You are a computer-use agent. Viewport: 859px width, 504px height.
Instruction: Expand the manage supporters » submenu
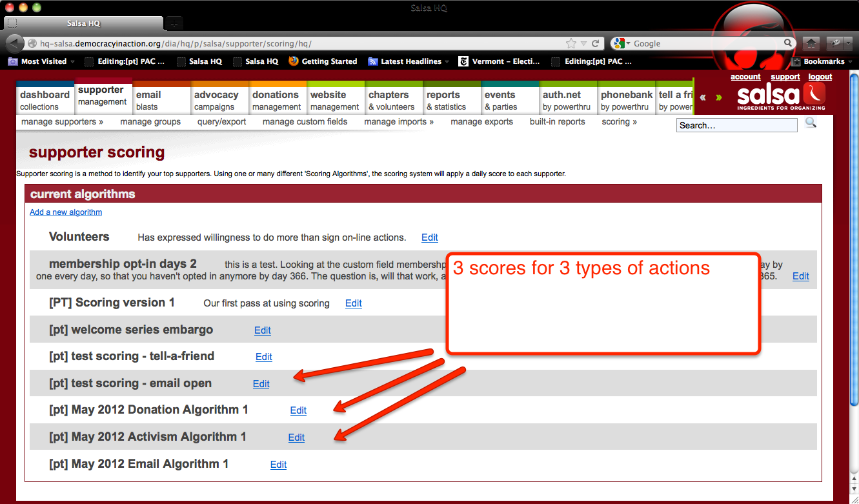tap(62, 121)
